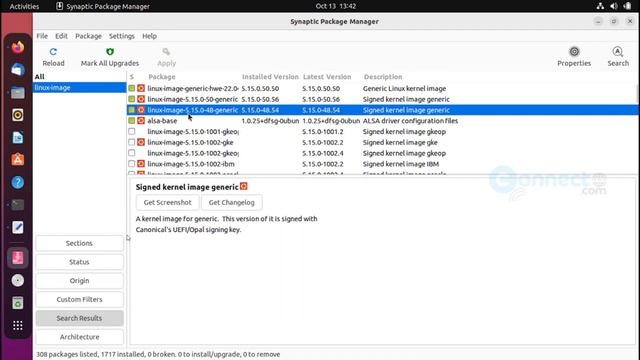Open Text Editor from the dock

coord(18,227)
